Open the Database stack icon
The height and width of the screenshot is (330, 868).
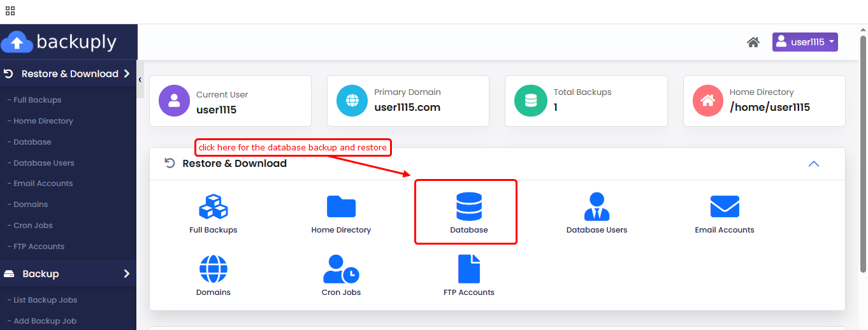(468, 207)
